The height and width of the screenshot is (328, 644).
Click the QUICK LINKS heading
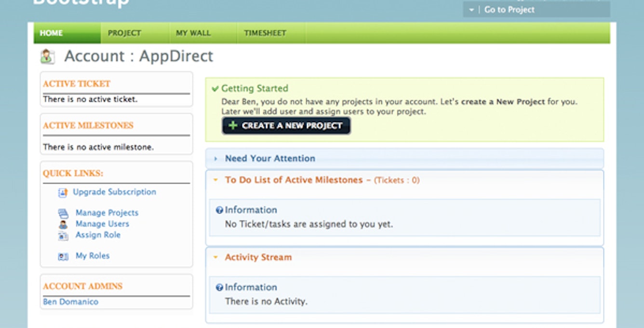pyautogui.click(x=73, y=174)
